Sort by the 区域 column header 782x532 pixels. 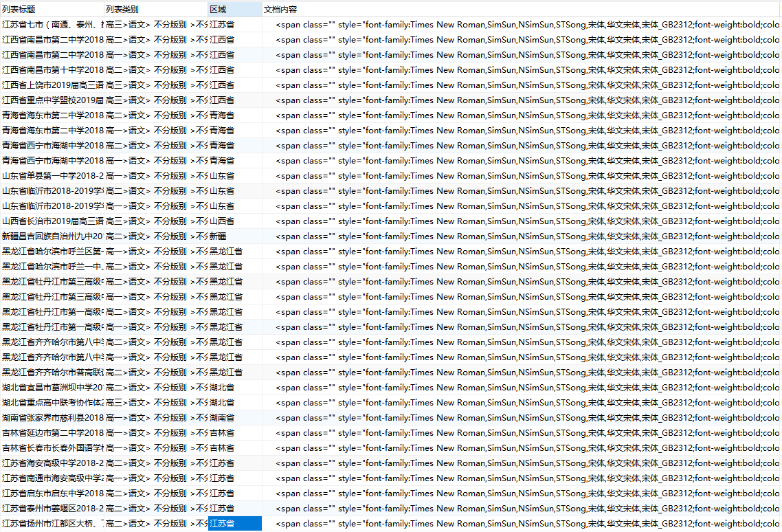(234, 10)
